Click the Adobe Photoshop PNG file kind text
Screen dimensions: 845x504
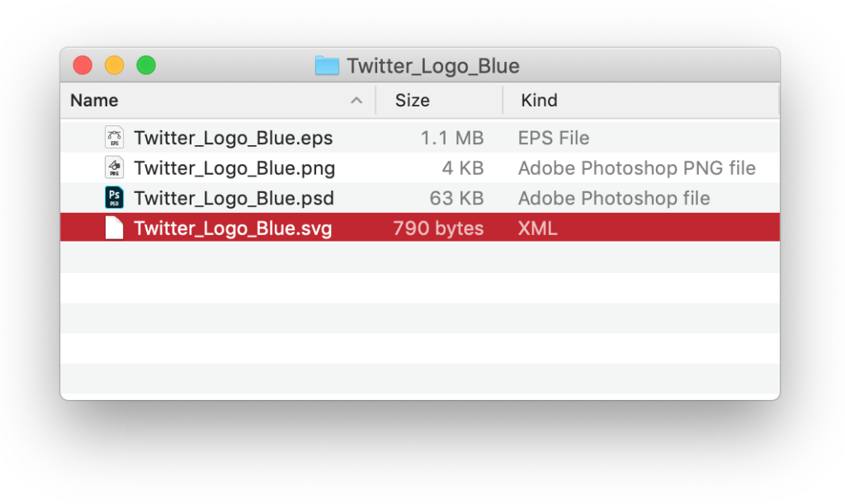[636, 168]
